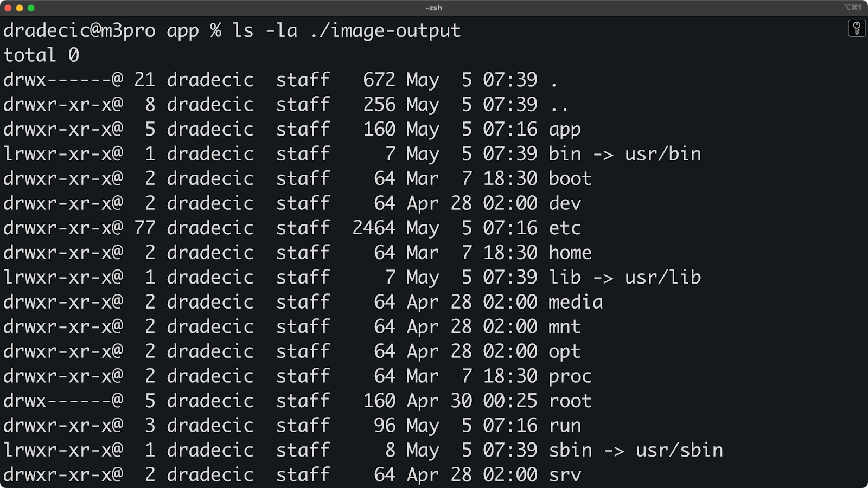Select the 'srv' directory entry

pyautogui.click(x=564, y=475)
